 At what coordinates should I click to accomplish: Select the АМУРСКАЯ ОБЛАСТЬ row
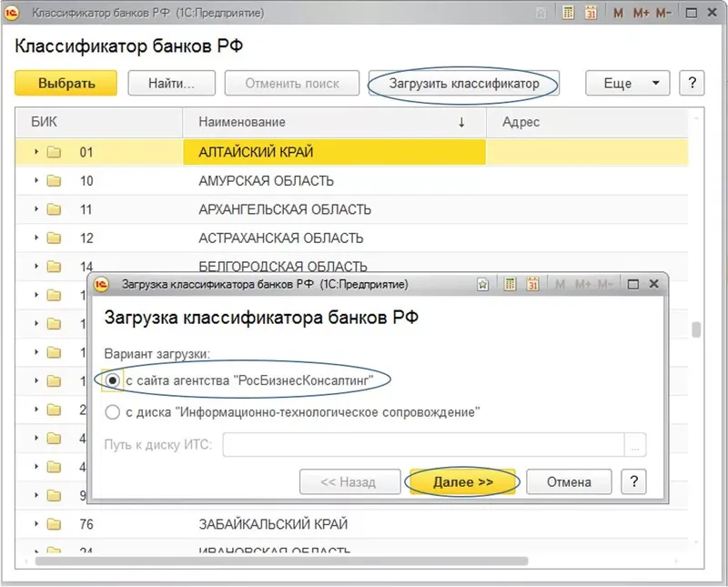pos(352,181)
